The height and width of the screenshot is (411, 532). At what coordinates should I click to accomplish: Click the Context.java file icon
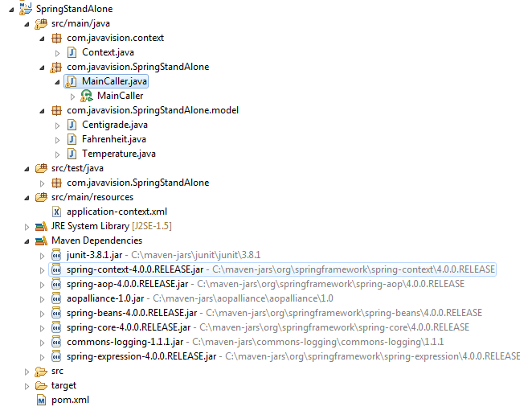click(72, 52)
